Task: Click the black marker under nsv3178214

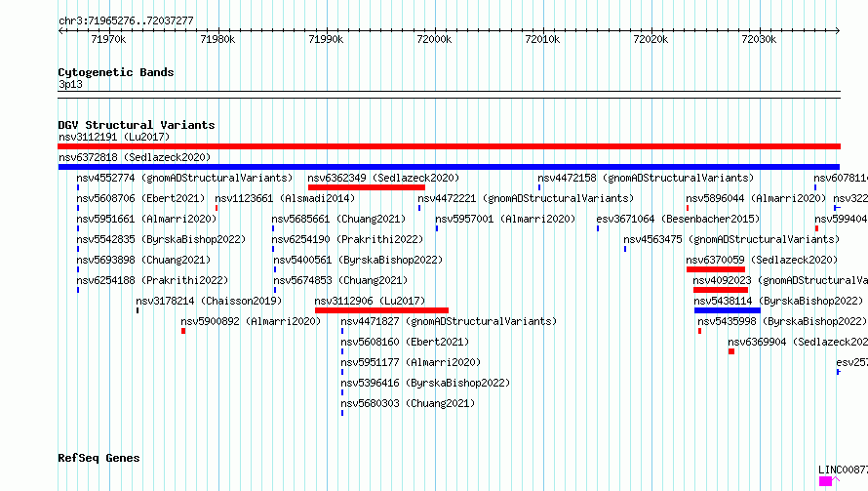Action: 138,310
